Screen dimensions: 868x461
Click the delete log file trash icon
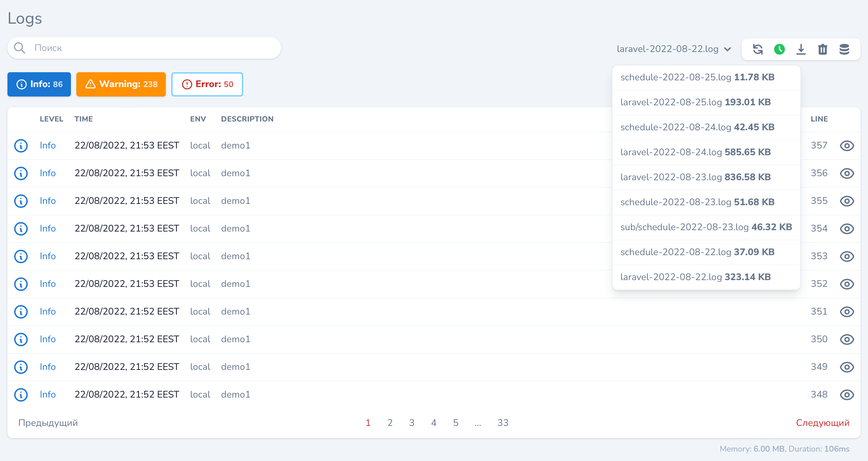[823, 49]
